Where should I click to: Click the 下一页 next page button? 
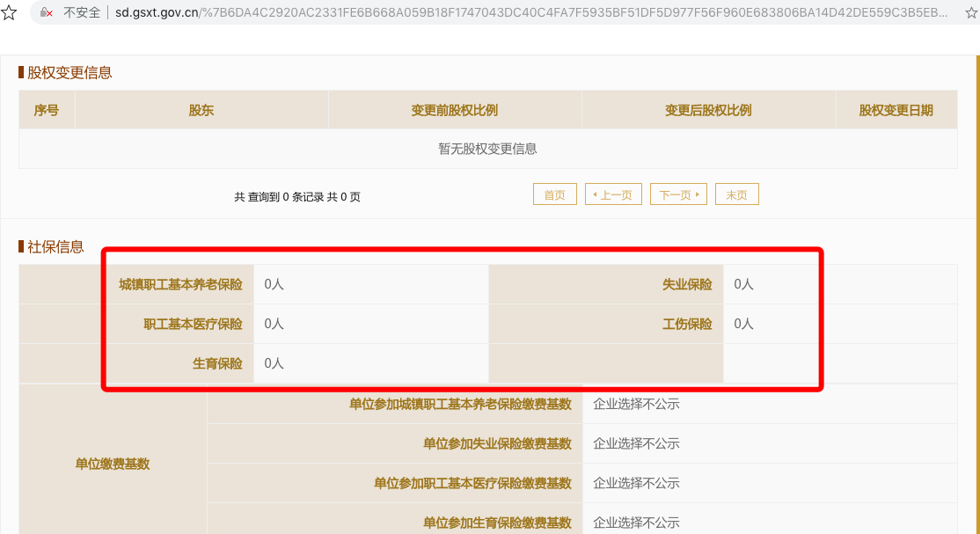coord(679,194)
